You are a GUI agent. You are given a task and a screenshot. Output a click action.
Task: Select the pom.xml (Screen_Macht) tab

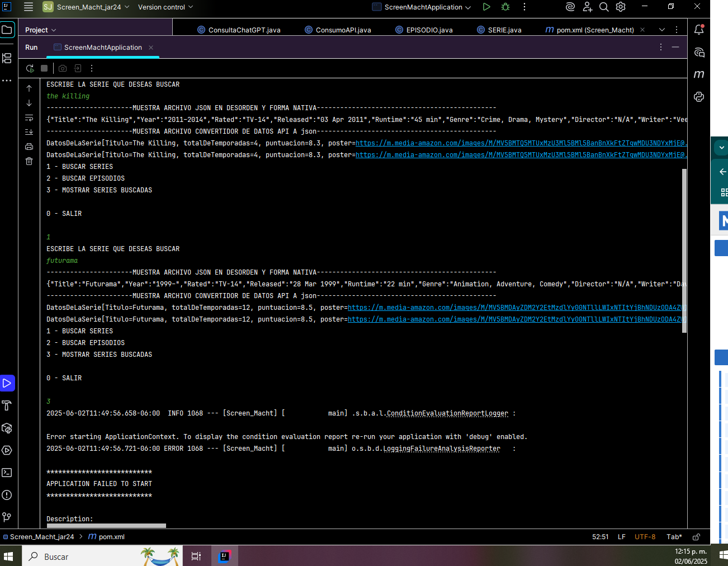[589, 30]
